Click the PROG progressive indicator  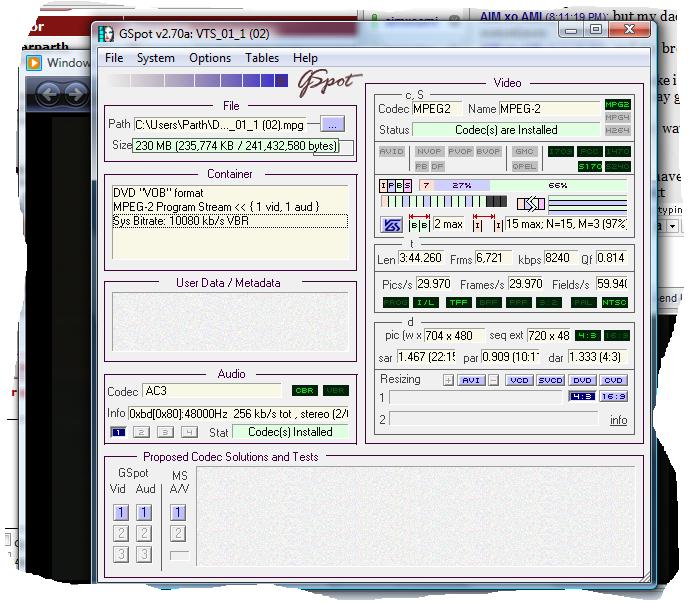coord(396,302)
